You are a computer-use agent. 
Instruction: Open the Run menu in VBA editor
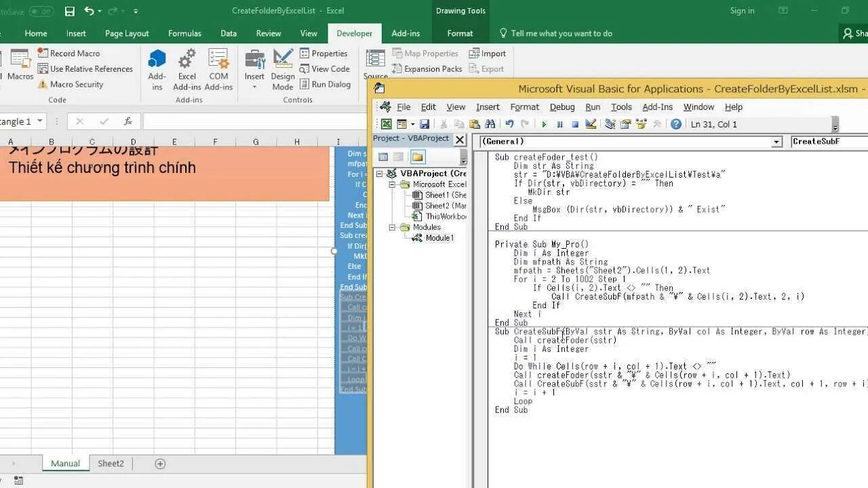pyautogui.click(x=593, y=106)
